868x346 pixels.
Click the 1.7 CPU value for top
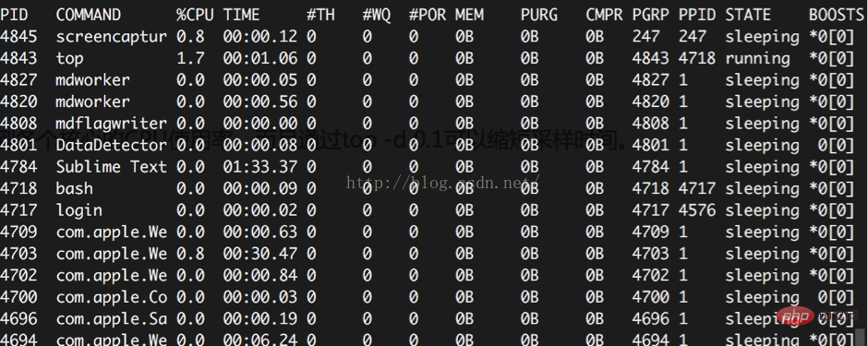190,58
